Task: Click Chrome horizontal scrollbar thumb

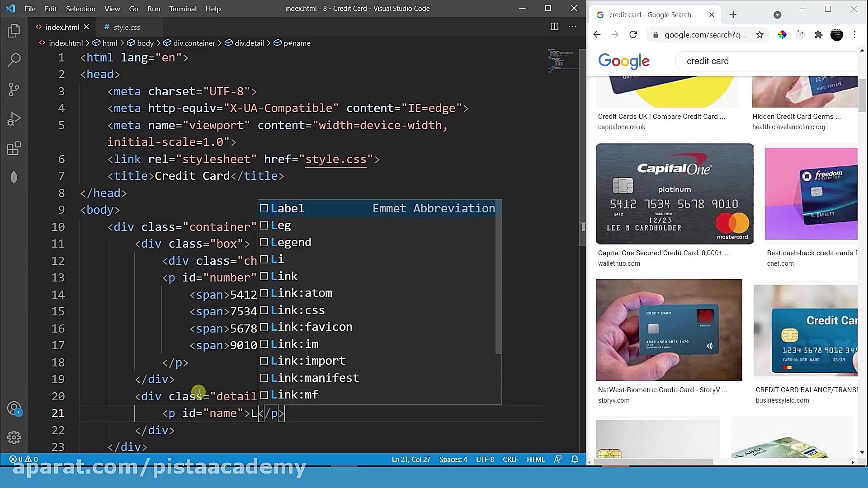Action: 654,462
